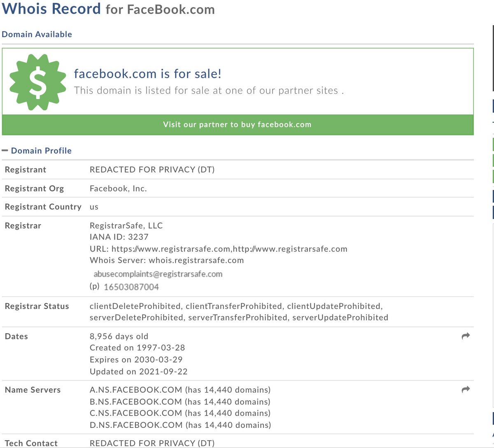494x448 pixels.
Task: Click the Registrant Country value us
Action: click(94, 207)
